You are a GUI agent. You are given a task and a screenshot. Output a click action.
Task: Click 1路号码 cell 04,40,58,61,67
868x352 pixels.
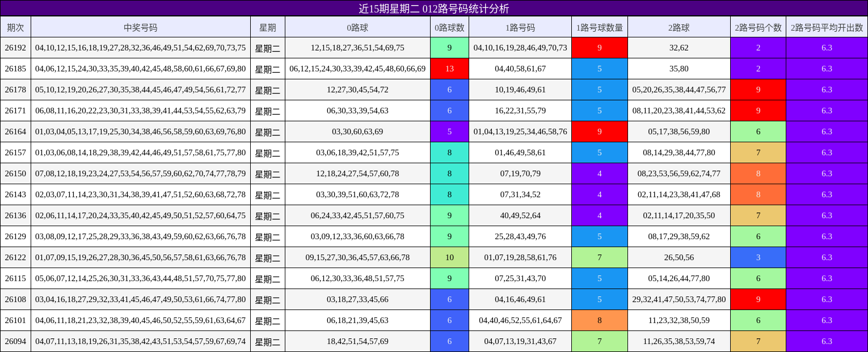[520, 69]
